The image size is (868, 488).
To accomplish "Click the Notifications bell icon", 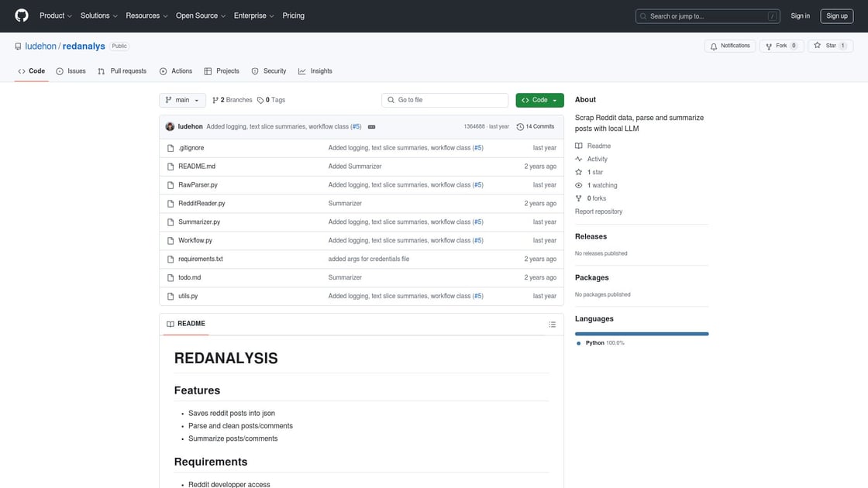I will point(714,46).
